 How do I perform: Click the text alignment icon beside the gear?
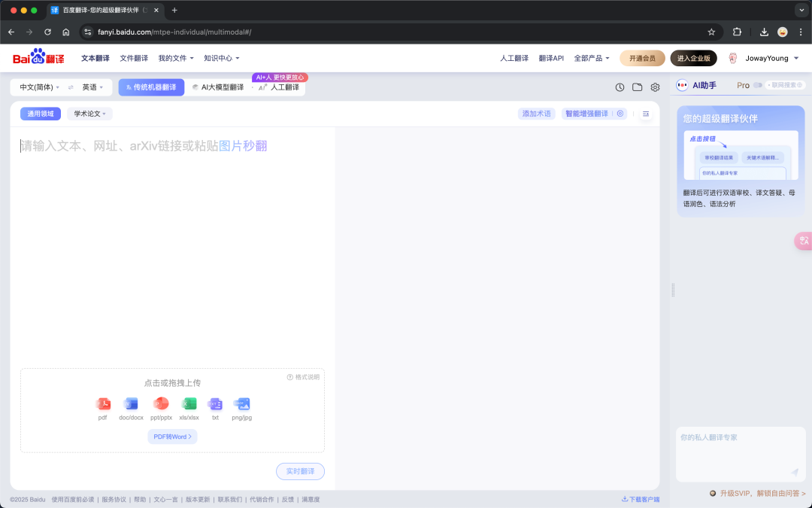click(x=646, y=114)
